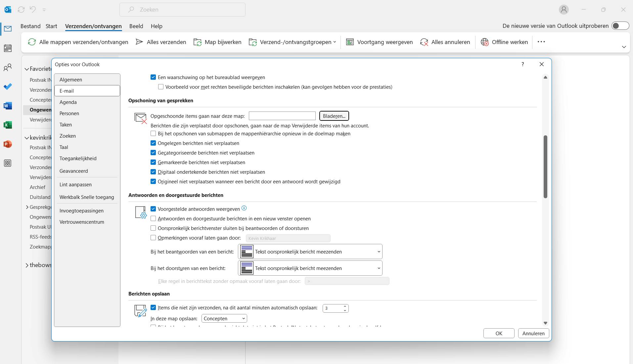The height and width of the screenshot is (364, 633).
Task: Click the Opgeschoonde items map text field
Action: pyautogui.click(x=282, y=116)
